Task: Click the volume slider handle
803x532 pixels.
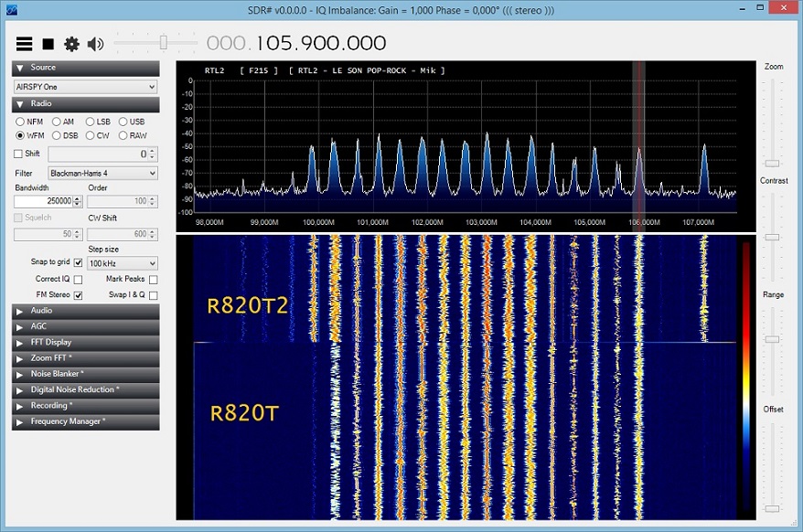Action: [x=164, y=42]
